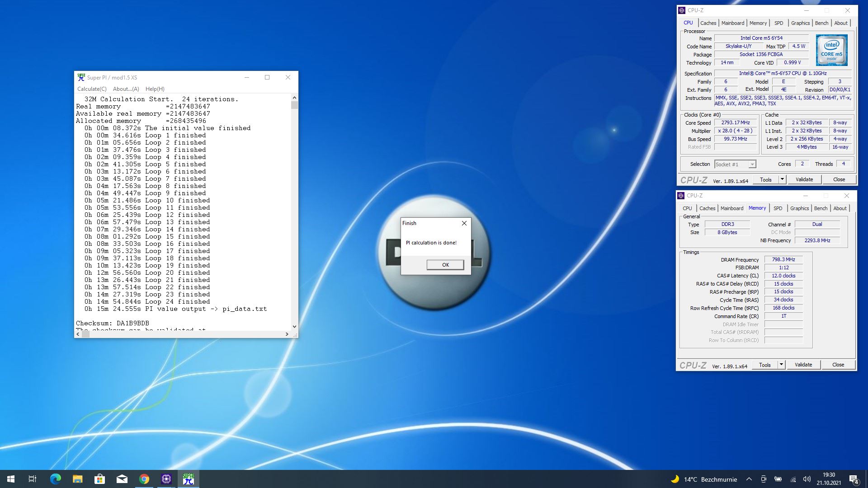Select Caches tab in bottom CPU-Z

click(x=707, y=208)
